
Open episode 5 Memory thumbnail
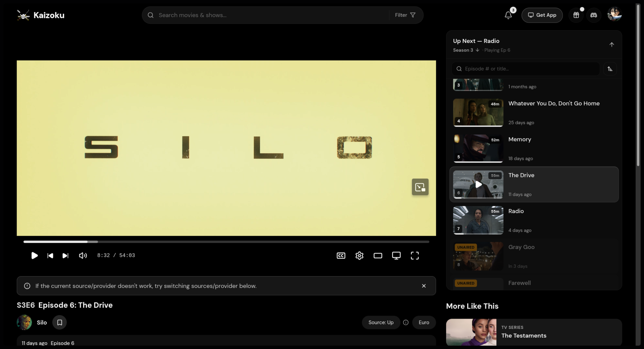[x=478, y=148]
